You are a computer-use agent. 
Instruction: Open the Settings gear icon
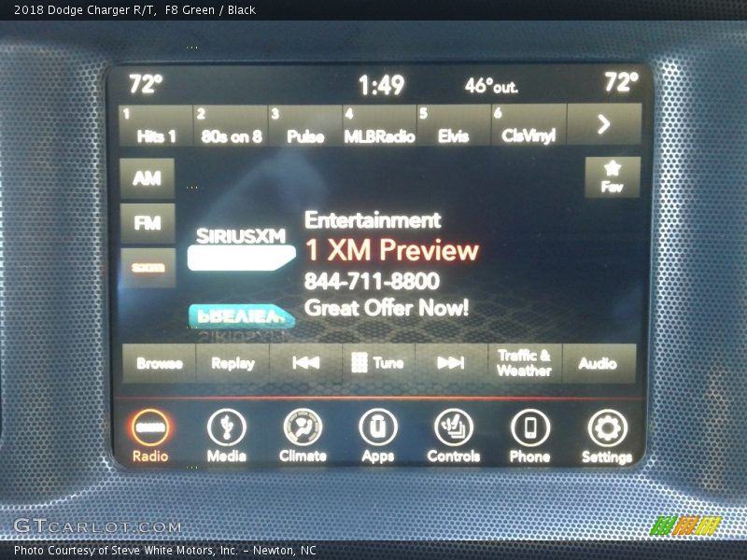607,428
